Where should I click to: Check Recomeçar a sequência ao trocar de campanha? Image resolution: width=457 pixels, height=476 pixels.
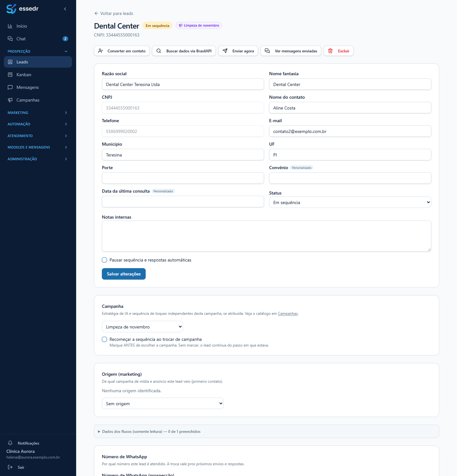point(104,339)
